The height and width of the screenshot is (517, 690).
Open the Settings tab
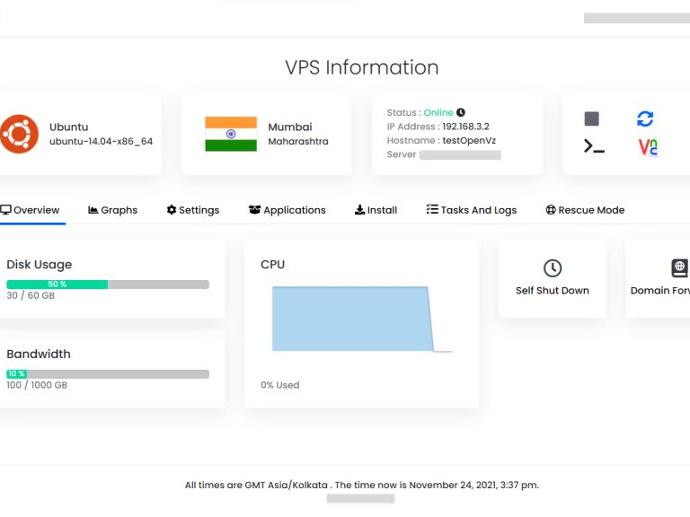(193, 210)
